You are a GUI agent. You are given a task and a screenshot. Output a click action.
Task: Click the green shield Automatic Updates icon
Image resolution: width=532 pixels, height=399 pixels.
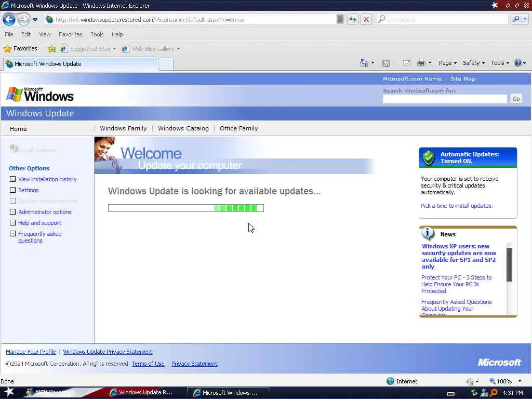(429, 157)
